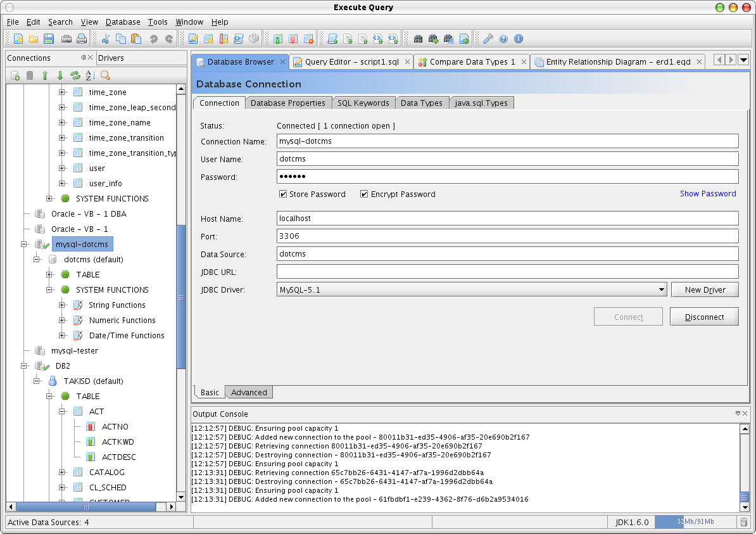Click the pencil query editor toolbar icon
The width and height of the screenshot is (756, 534).
point(193,39)
